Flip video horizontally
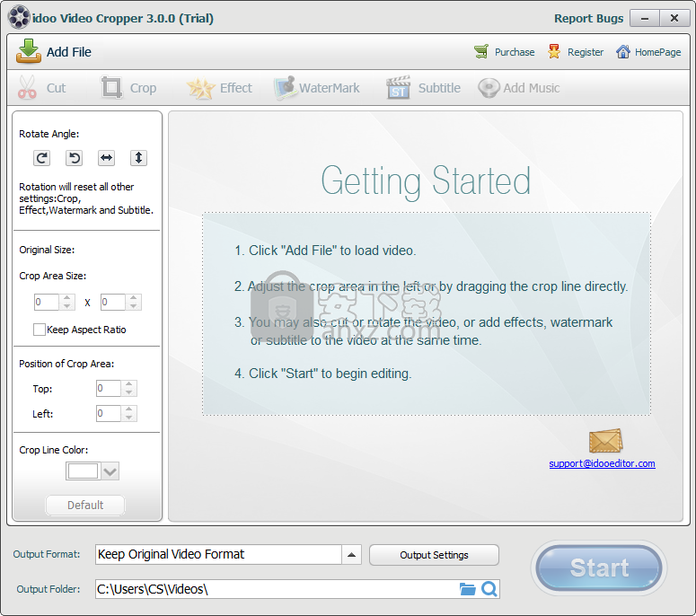Image resolution: width=696 pixels, height=616 pixels. (x=107, y=158)
